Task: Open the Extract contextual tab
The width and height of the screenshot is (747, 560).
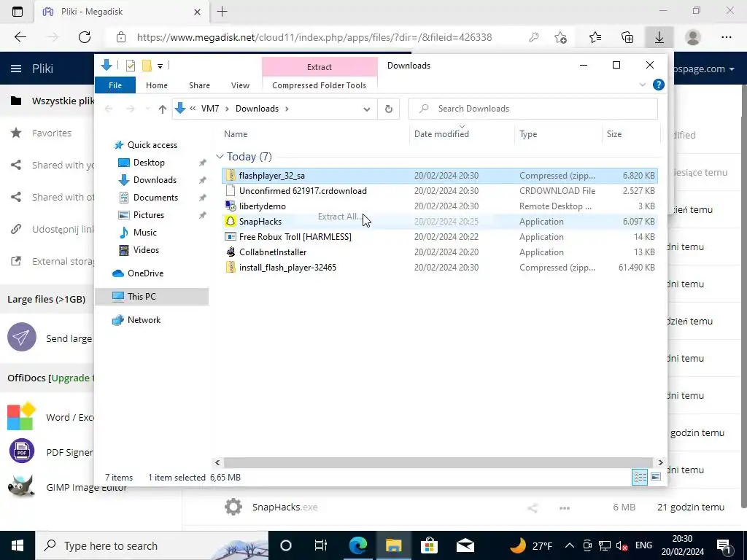Action: click(320, 67)
